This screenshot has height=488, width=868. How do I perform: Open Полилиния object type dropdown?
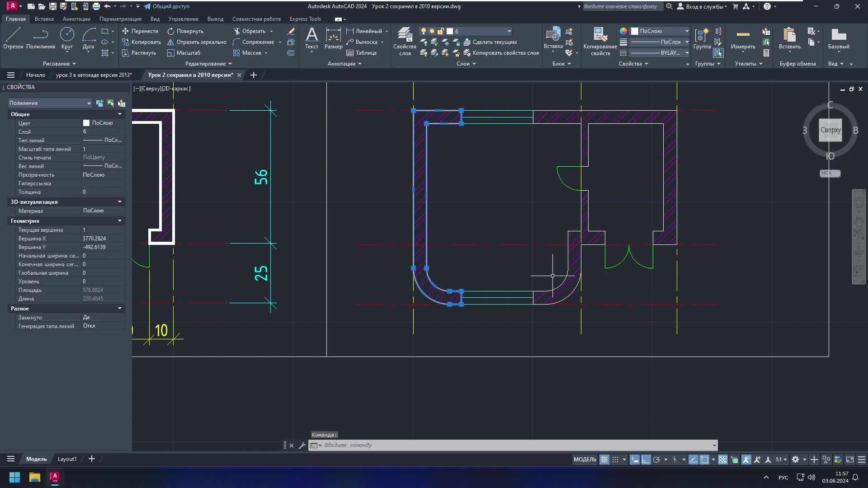click(89, 103)
